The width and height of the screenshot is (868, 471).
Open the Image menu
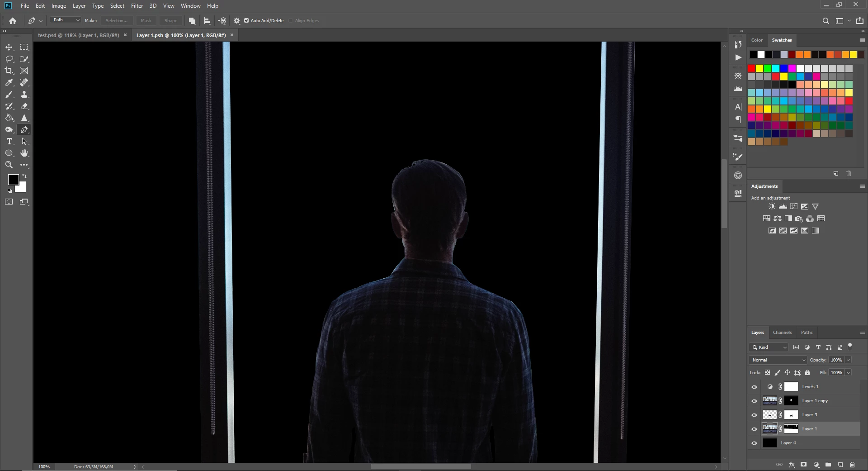tap(59, 6)
